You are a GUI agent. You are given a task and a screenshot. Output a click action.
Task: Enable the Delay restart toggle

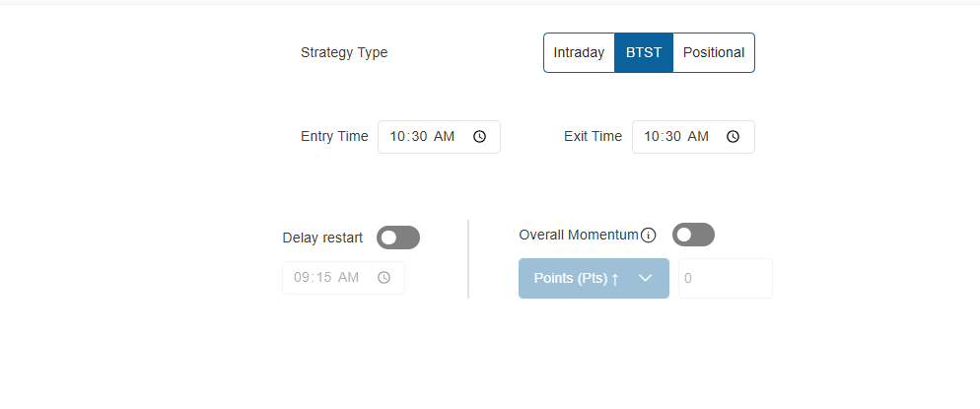pyautogui.click(x=398, y=238)
